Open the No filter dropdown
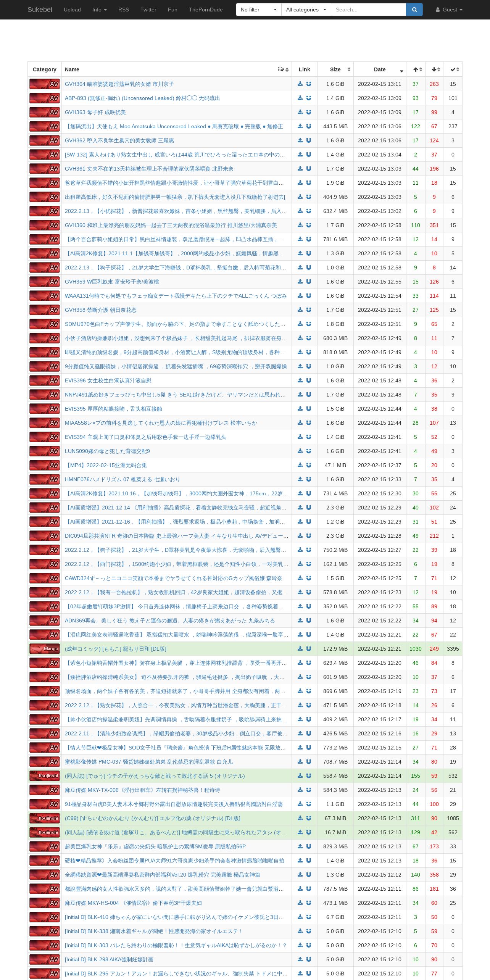This screenshot has height=980, width=490. click(x=259, y=10)
